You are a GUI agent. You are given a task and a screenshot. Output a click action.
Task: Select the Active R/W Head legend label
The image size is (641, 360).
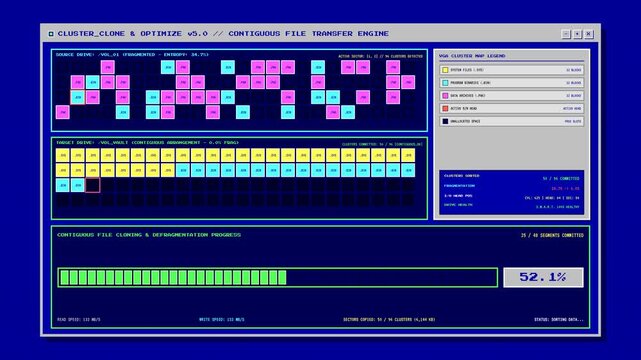tap(464, 108)
